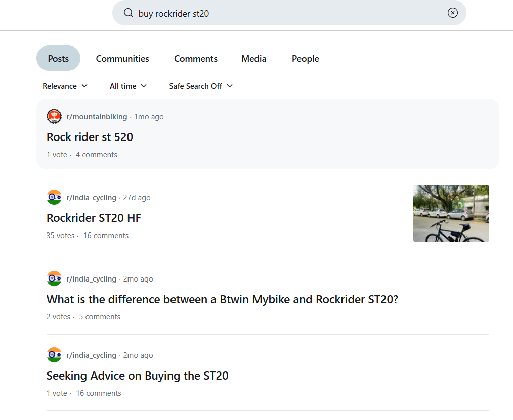Click avatar beside Rockrider ST20 HF post

coord(54,198)
